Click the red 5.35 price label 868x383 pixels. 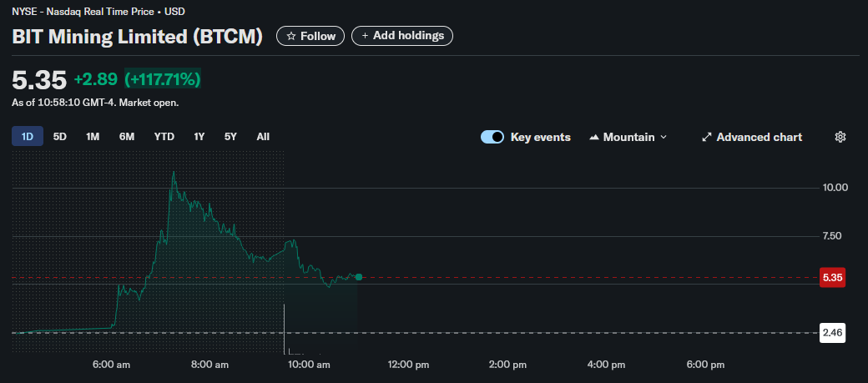pyautogui.click(x=832, y=277)
